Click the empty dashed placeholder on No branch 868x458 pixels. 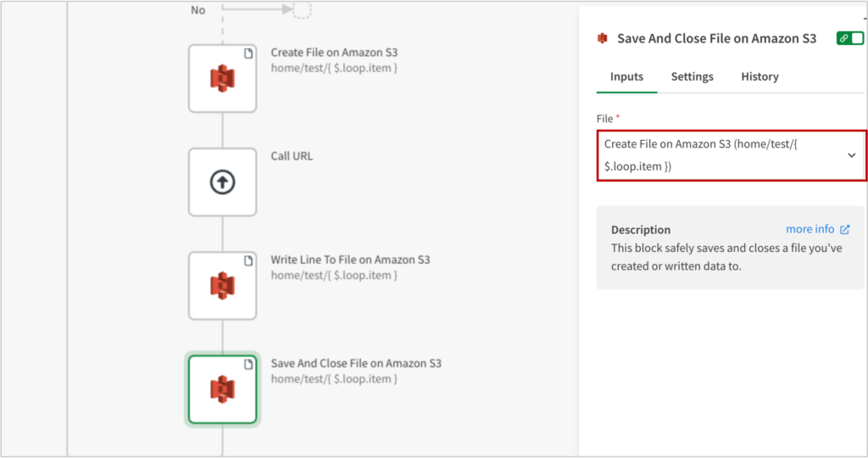click(302, 10)
